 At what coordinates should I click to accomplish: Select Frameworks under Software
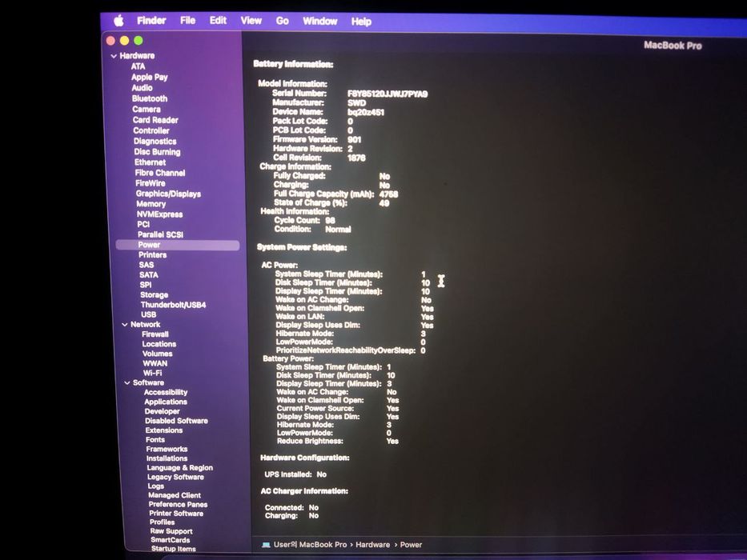tap(167, 449)
